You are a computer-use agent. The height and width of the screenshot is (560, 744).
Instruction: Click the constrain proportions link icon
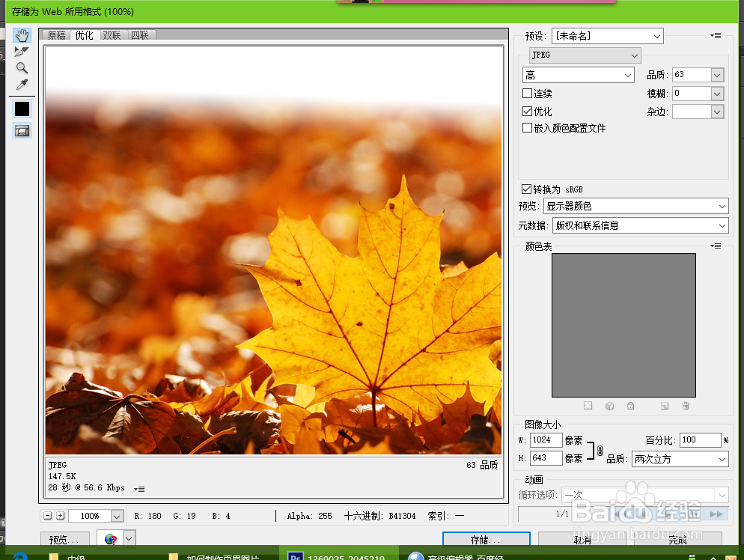pos(600,451)
